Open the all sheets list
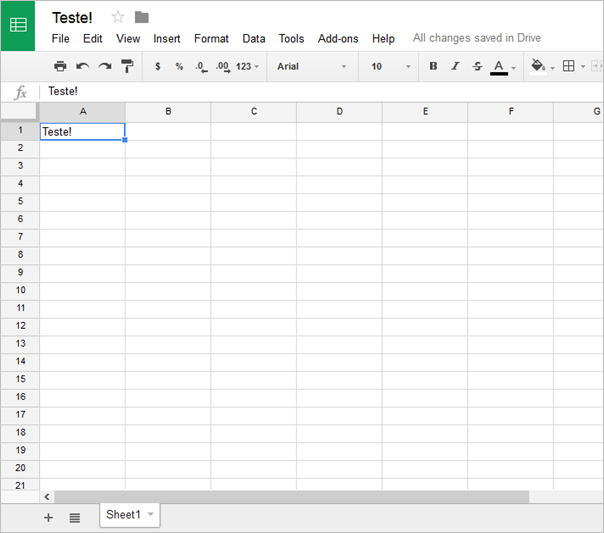This screenshot has width=604, height=533. coord(75,518)
